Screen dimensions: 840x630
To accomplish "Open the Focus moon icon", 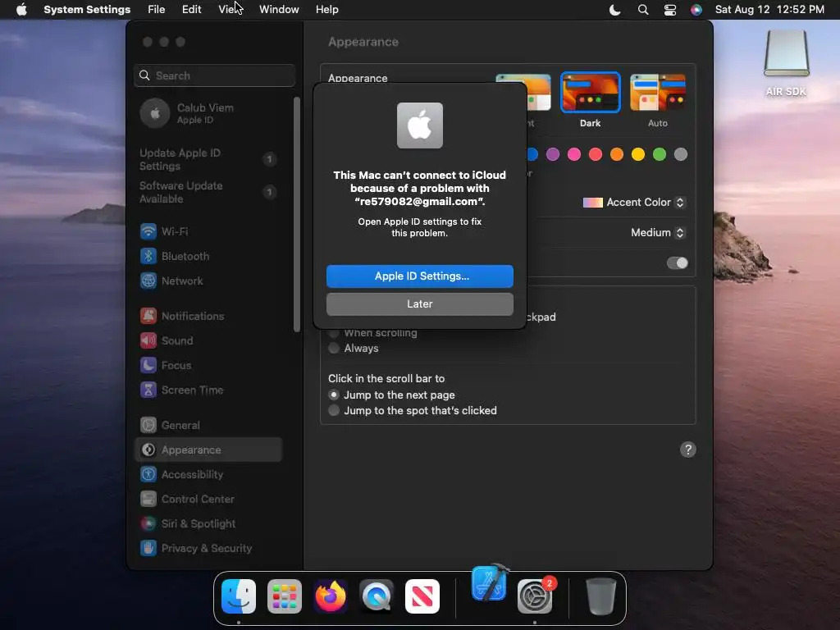I will 148,365.
